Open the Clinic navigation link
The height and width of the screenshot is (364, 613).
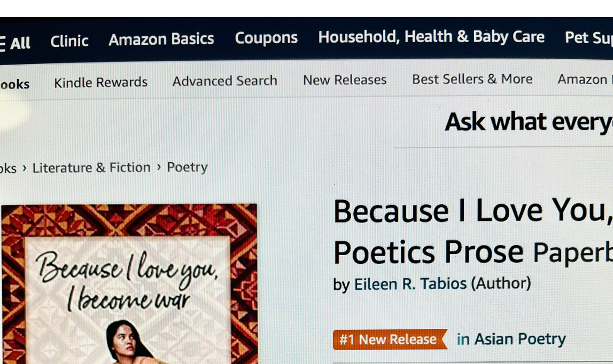point(69,41)
